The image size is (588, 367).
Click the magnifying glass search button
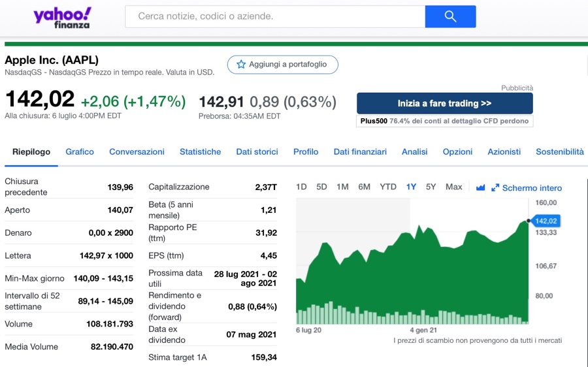tap(450, 16)
